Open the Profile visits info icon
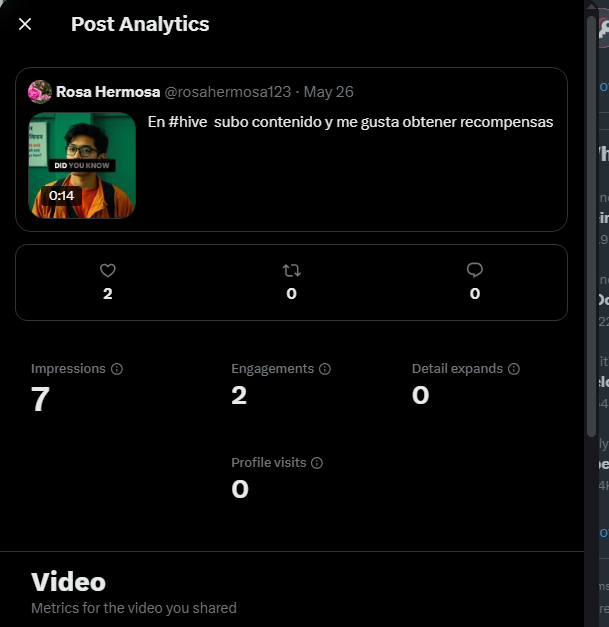Viewport: 609px width, 627px height. click(317, 463)
